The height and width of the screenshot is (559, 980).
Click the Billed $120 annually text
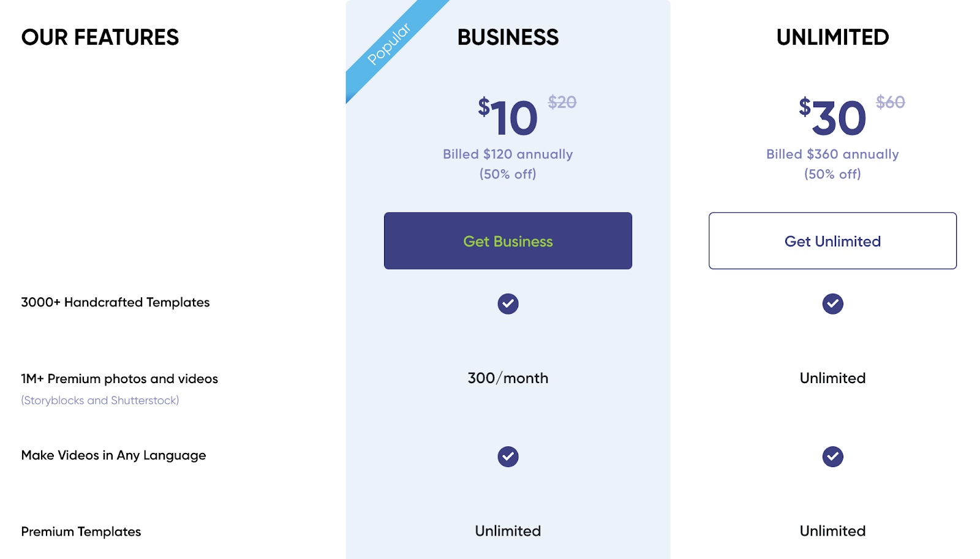pos(508,154)
